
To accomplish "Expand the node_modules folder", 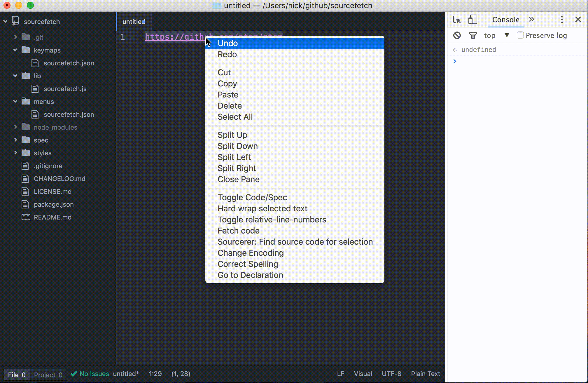I will [x=15, y=127].
